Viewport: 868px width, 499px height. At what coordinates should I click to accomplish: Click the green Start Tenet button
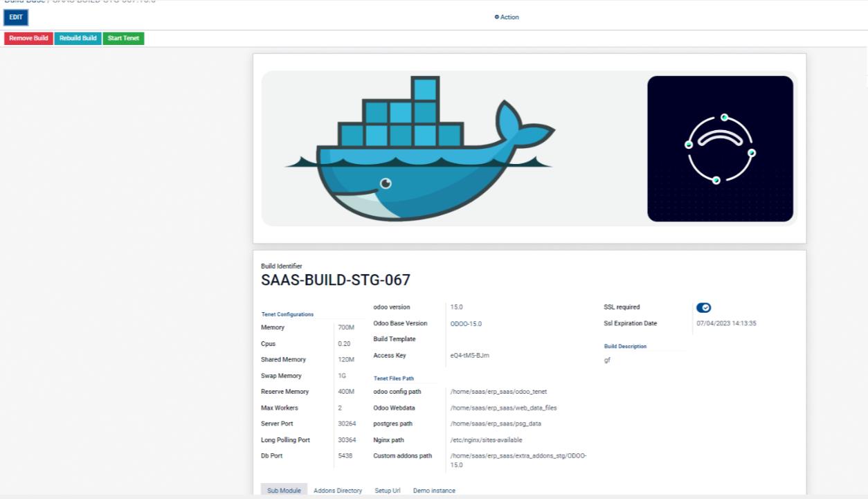pyautogui.click(x=123, y=38)
